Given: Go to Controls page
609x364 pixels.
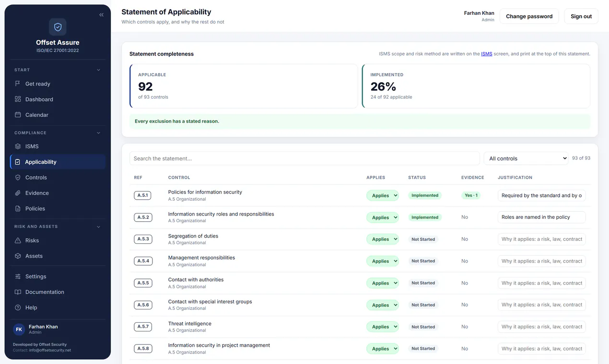Looking at the screenshot, I should [x=58, y=178].
